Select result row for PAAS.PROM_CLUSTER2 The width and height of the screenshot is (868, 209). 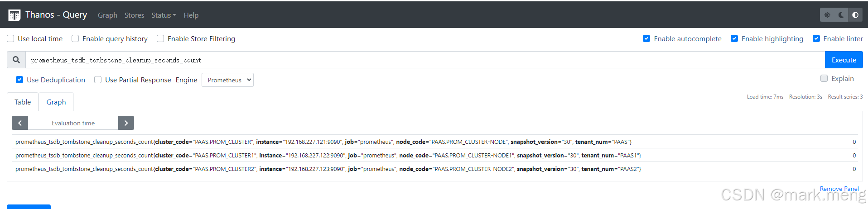point(435,169)
